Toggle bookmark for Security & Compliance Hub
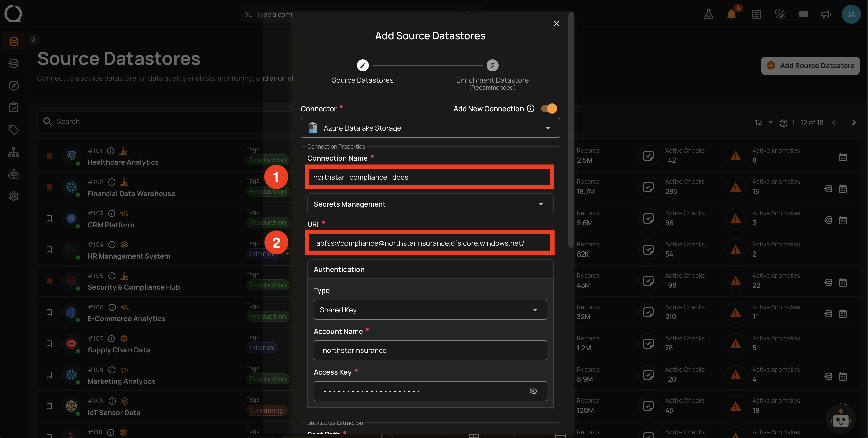The image size is (868, 438). (49, 281)
